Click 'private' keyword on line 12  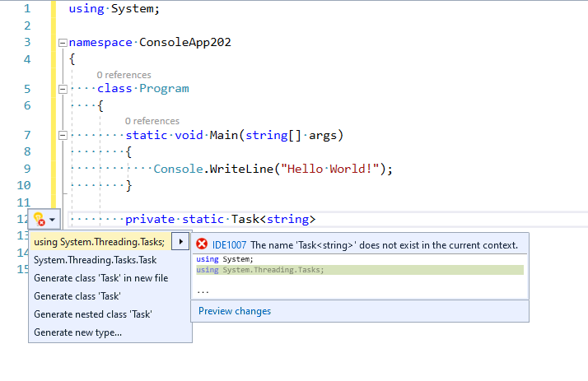tap(150, 219)
